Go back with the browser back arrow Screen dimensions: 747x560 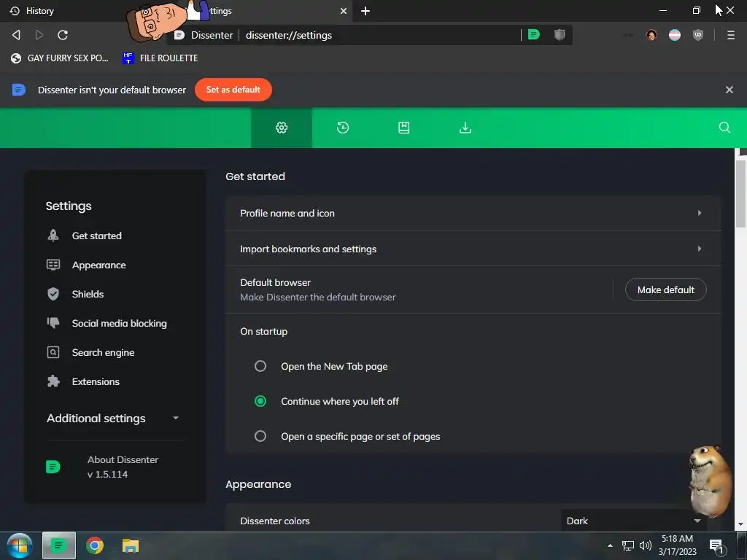click(16, 35)
